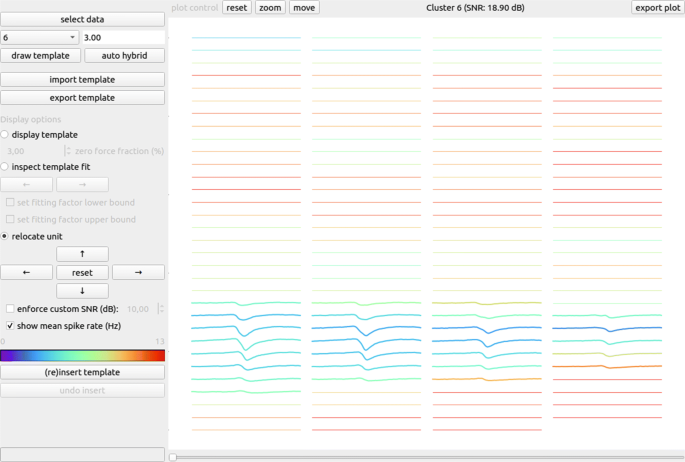Select the relocate unit radio button

point(5,236)
